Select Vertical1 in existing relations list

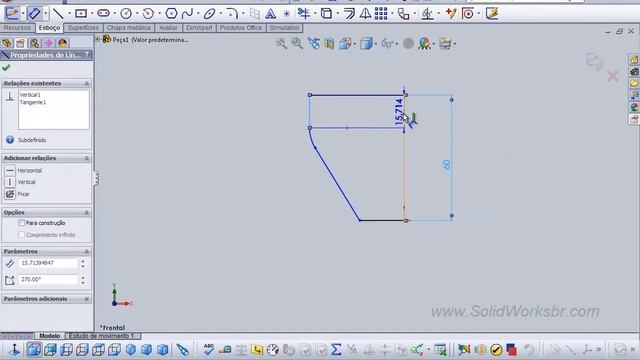click(30, 95)
